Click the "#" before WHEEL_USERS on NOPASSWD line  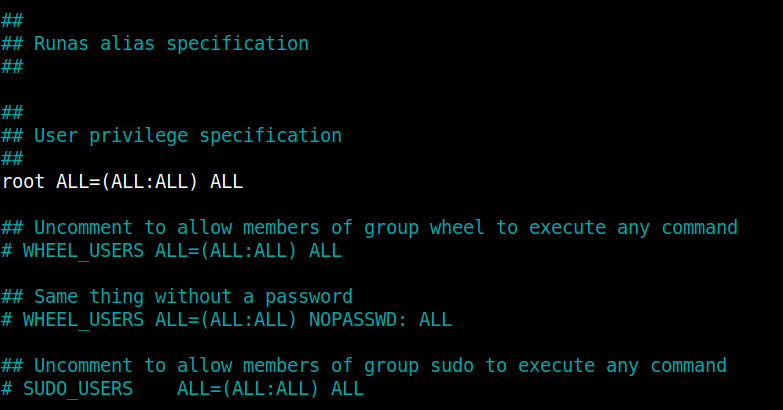tap(8, 319)
